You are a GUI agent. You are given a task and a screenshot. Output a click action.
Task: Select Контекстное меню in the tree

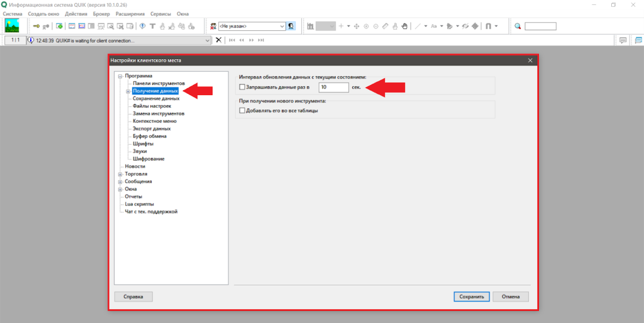pyautogui.click(x=155, y=122)
